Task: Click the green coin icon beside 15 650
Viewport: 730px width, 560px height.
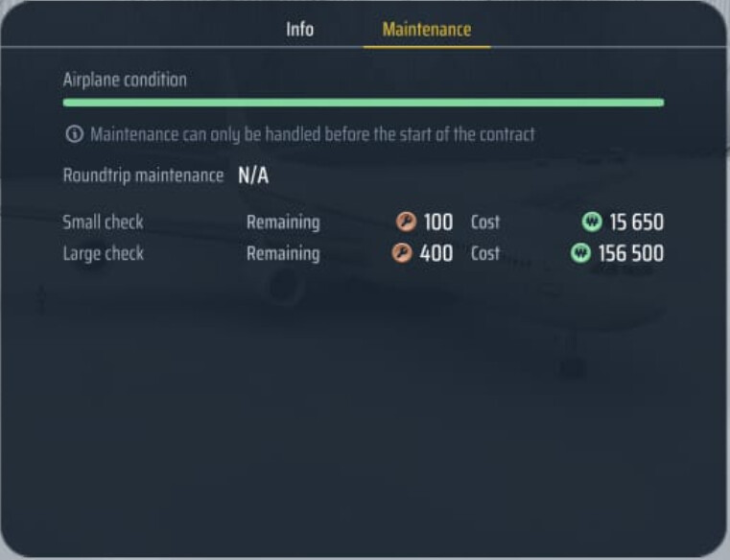Action: pos(592,222)
